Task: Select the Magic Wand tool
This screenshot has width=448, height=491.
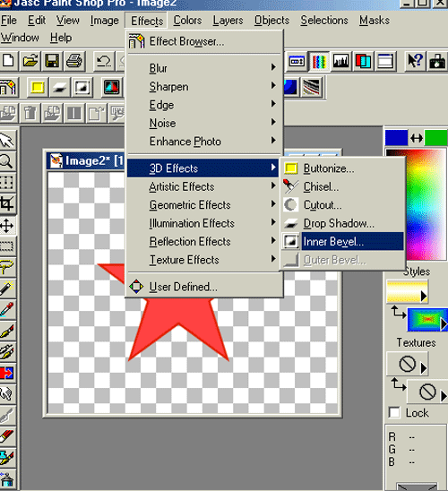Action: pyautogui.click(x=7, y=289)
